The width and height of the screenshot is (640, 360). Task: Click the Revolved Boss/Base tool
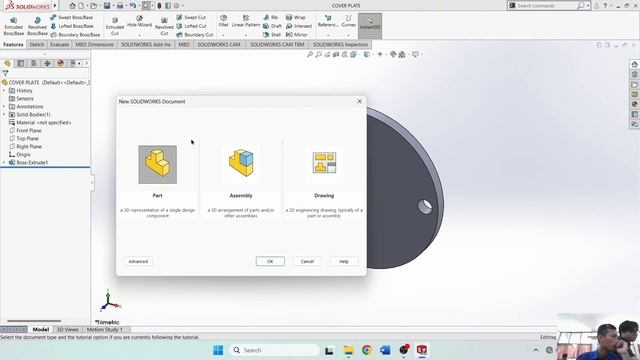point(37,27)
